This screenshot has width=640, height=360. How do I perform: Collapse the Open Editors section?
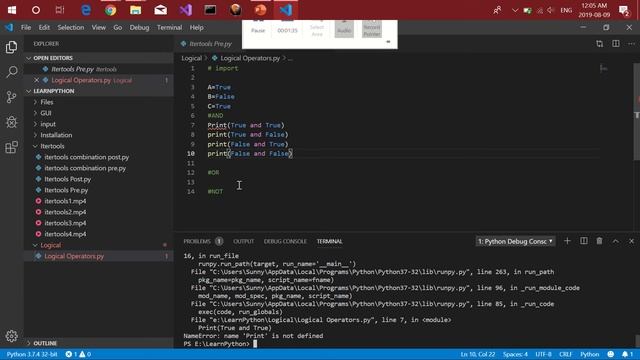pos(99,58)
